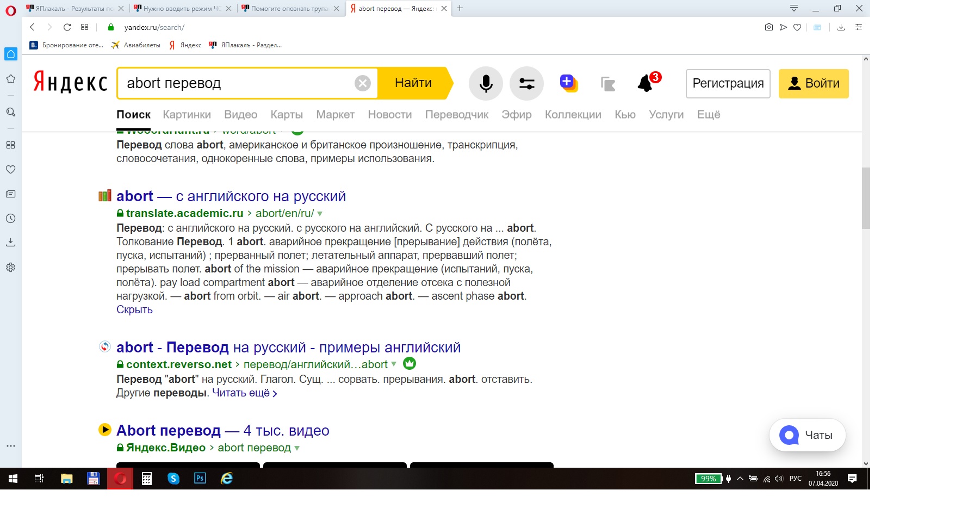The image size is (980, 521).
Task: Click the three-dots sidebar setup button
Action: pyautogui.click(x=10, y=446)
